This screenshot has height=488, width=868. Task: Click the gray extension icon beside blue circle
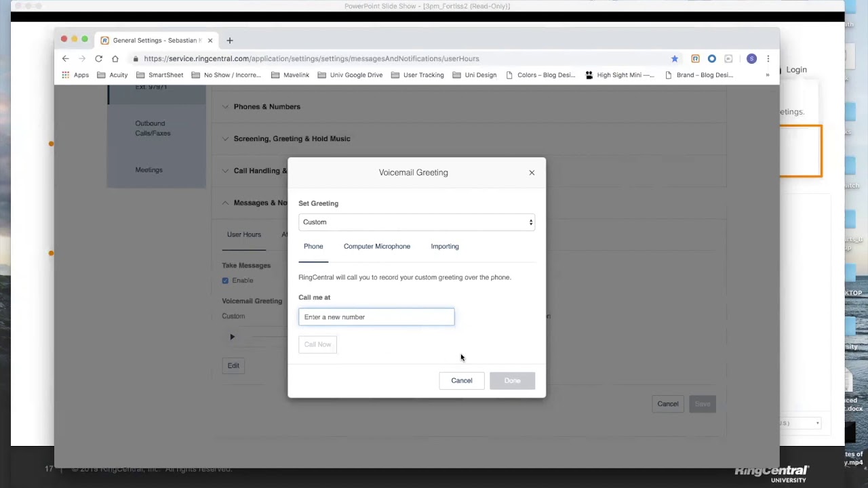click(728, 59)
